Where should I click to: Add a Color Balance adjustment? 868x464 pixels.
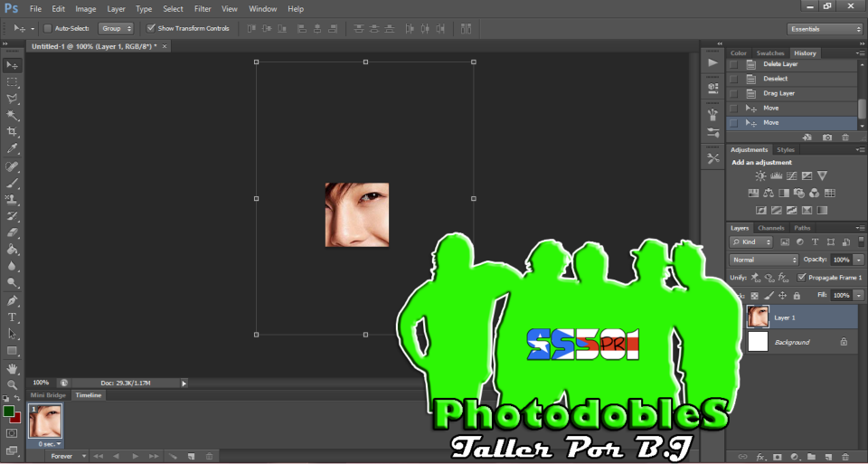[769, 194]
